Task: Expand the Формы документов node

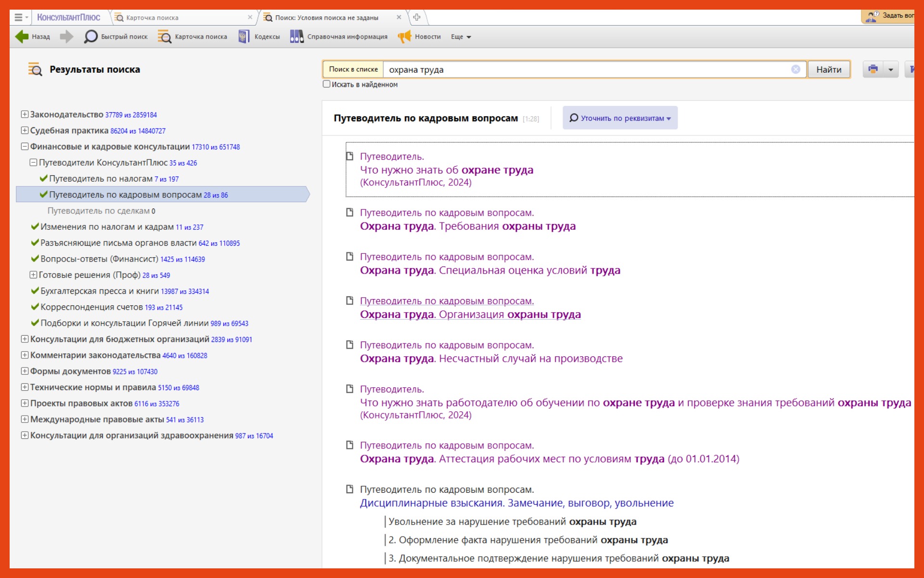Action: click(25, 371)
